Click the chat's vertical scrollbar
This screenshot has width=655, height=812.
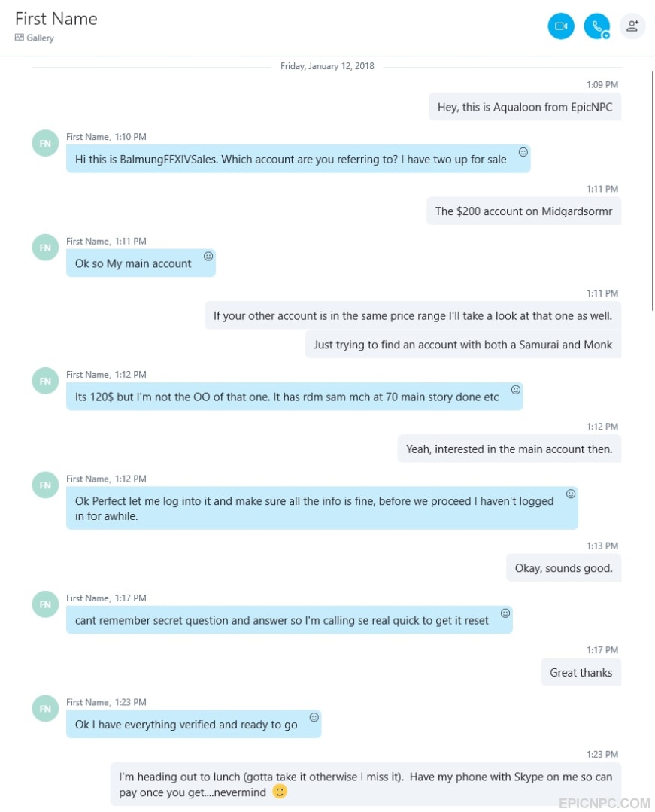pyautogui.click(x=653, y=190)
